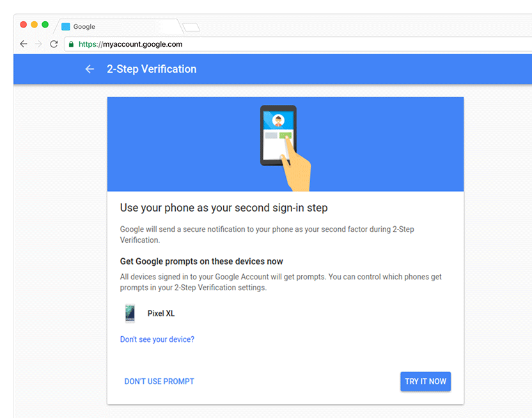Click the 2-Step Verification title text

pyautogui.click(x=152, y=69)
